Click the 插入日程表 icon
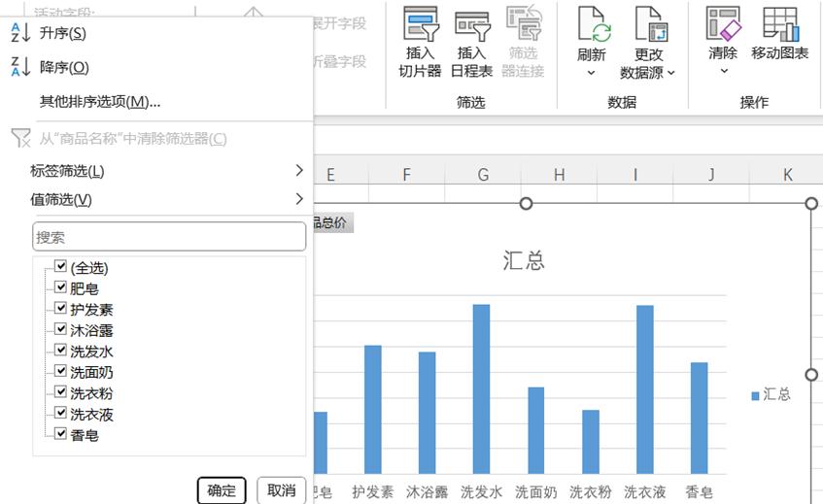823x504 pixels. click(x=472, y=25)
